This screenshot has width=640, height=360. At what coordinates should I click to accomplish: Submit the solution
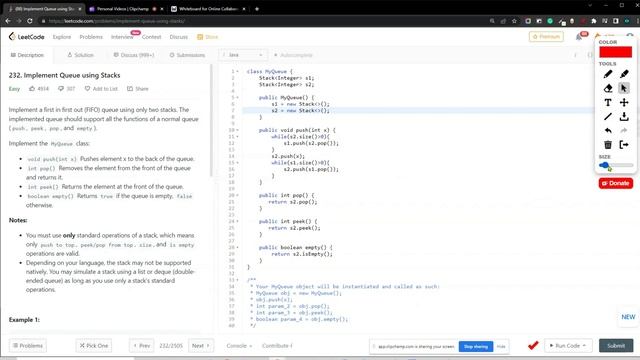click(x=616, y=346)
